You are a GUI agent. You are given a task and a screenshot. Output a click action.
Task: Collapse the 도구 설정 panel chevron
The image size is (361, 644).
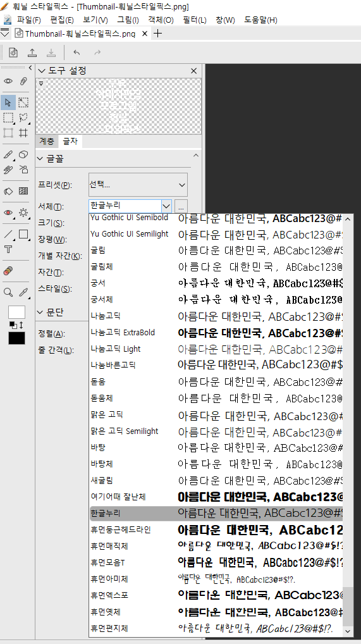(41, 71)
